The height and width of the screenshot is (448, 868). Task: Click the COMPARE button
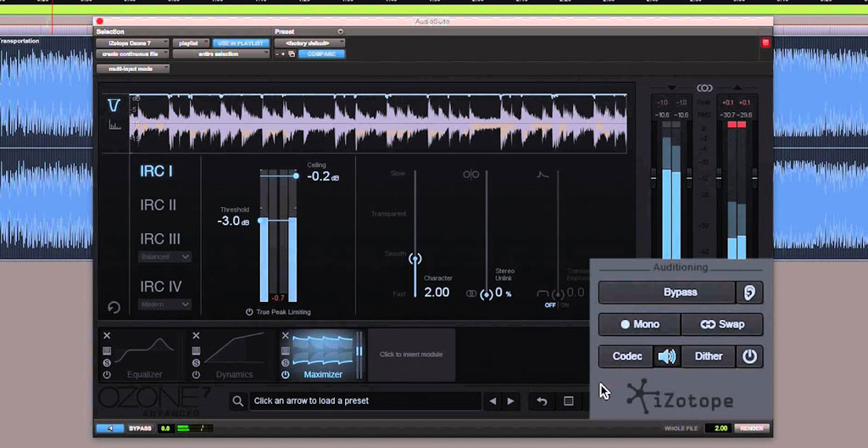pyautogui.click(x=321, y=53)
